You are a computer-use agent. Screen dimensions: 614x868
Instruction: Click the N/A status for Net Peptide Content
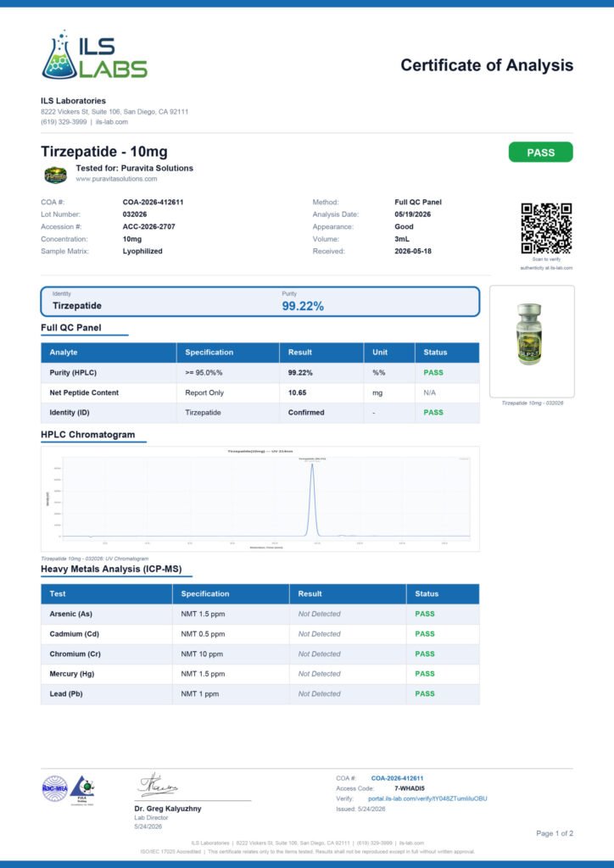coord(430,392)
